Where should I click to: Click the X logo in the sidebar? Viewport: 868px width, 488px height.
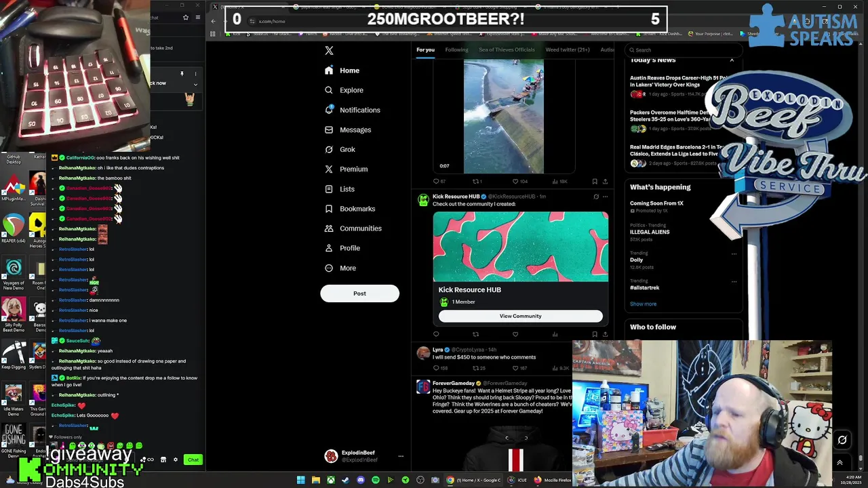pyautogui.click(x=329, y=50)
